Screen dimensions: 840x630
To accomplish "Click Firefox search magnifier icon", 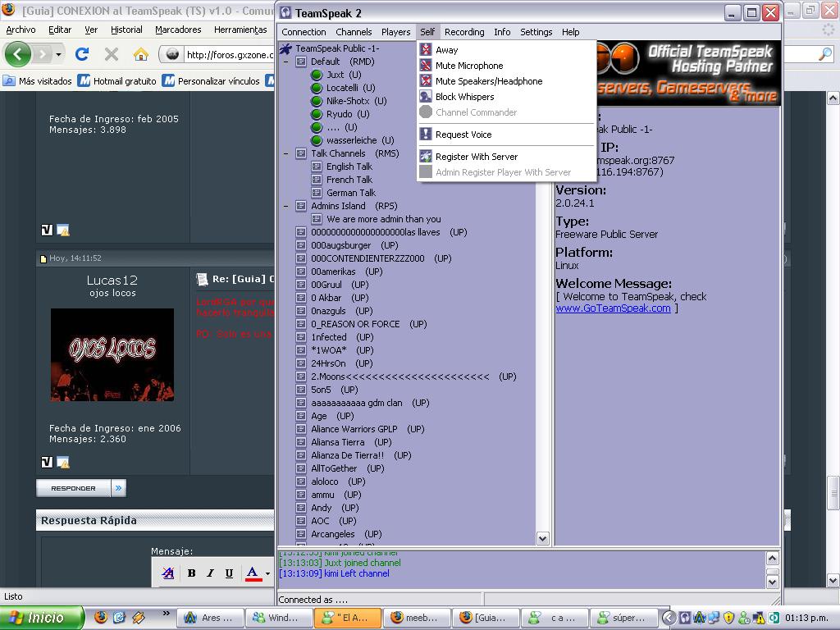I will pos(825,54).
